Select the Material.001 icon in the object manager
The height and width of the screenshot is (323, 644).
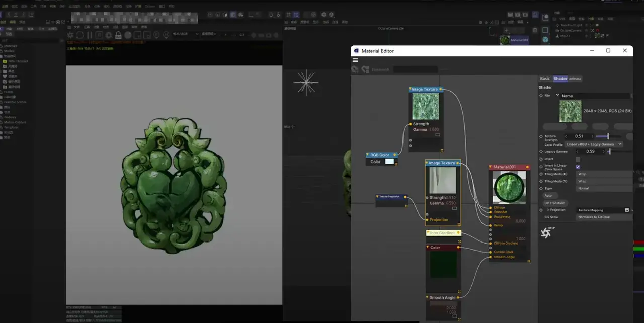point(505,40)
